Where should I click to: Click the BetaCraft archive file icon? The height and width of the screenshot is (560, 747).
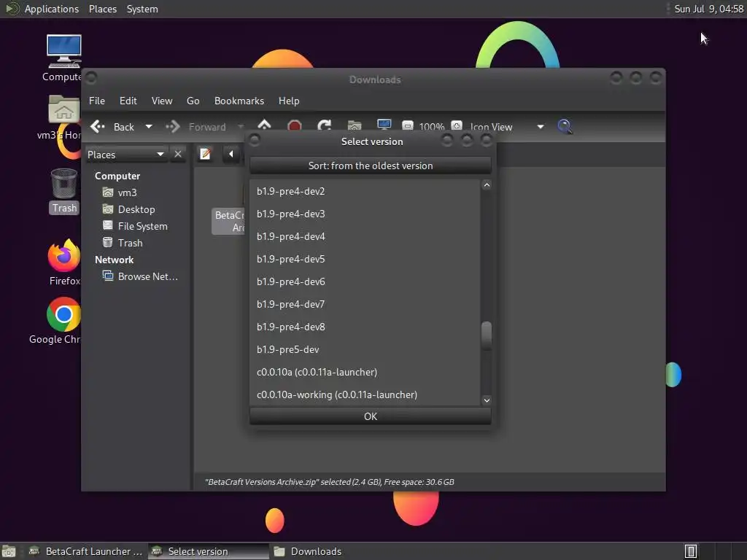[228, 221]
